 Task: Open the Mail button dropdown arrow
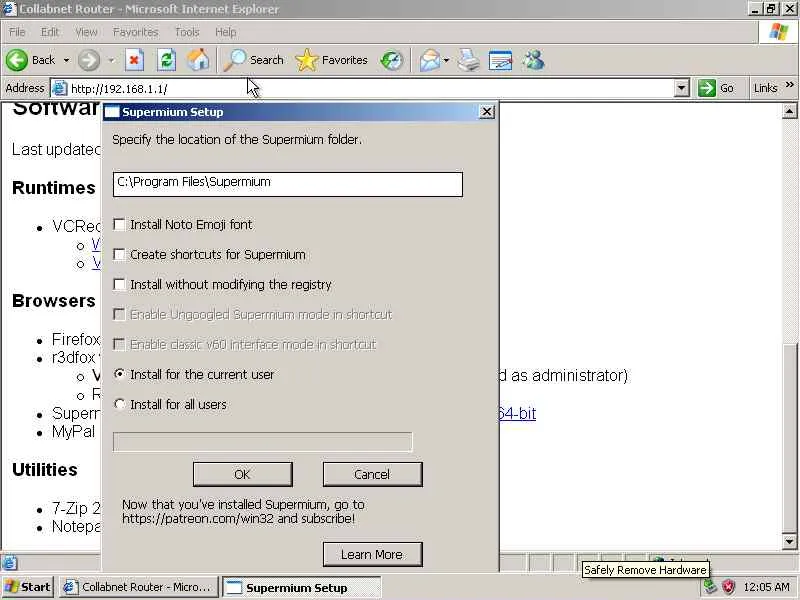(x=446, y=60)
